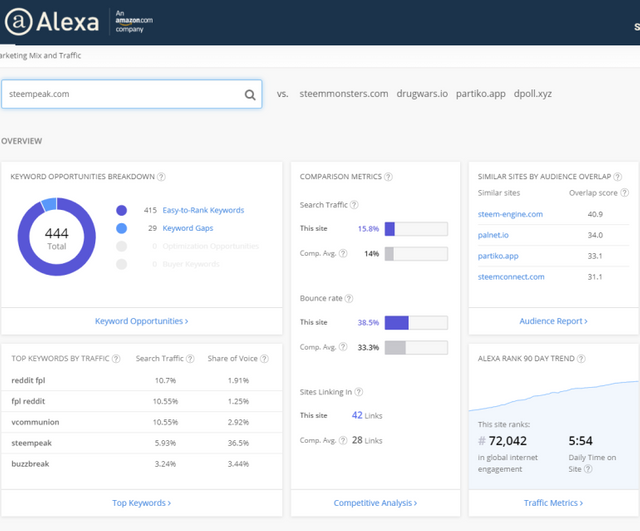
Task: Click help icon next to Search Traffic Comp. Avg. 14%
Action: [x=343, y=253]
